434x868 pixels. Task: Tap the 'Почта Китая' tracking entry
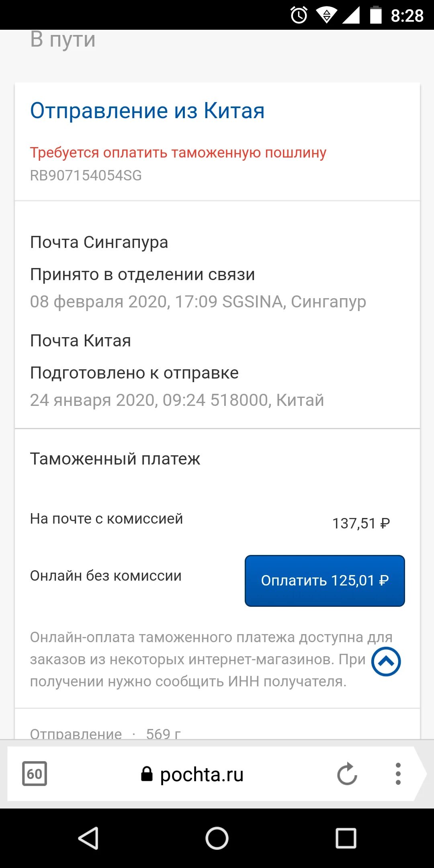80,341
